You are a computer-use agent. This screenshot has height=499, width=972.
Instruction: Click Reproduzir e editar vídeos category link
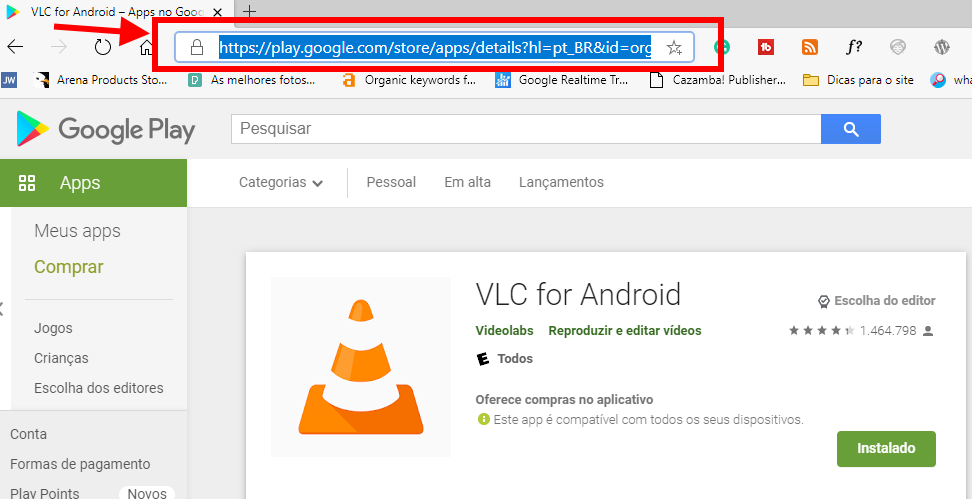[x=625, y=330]
